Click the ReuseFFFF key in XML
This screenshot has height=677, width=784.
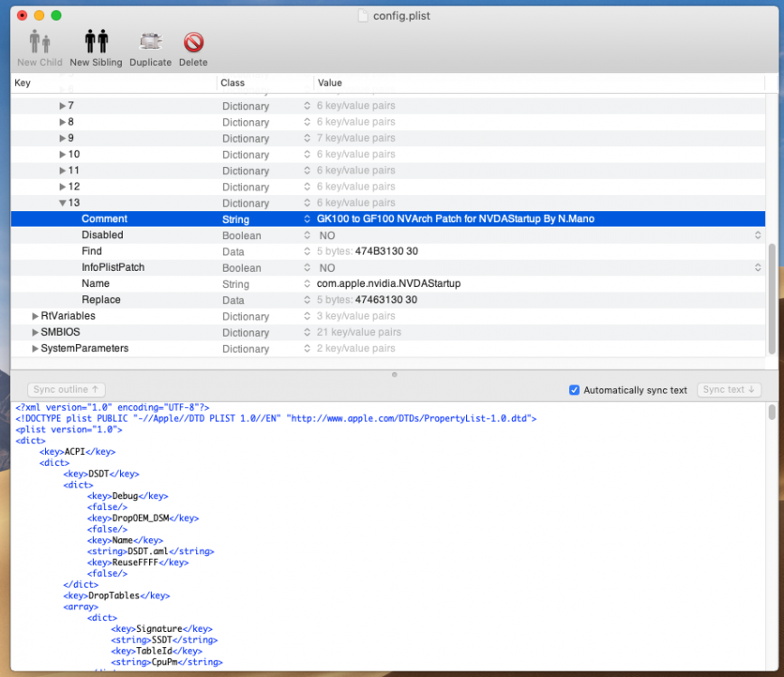[135, 562]
